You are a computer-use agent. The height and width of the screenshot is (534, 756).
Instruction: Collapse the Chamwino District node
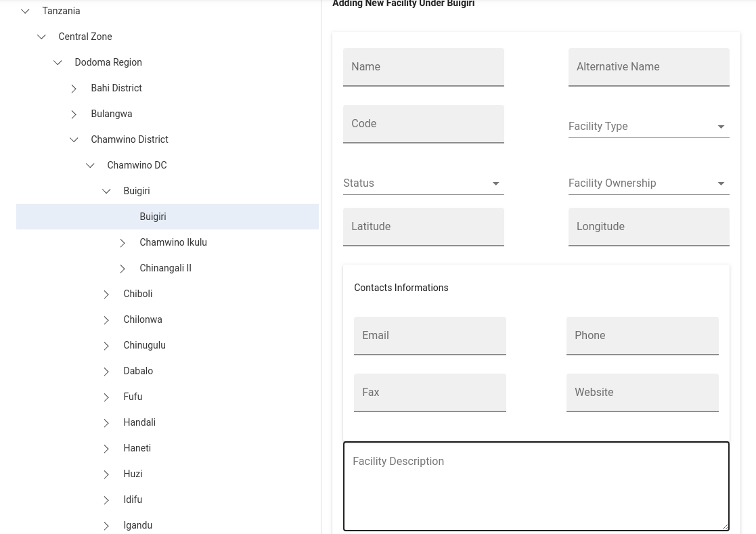74,140
